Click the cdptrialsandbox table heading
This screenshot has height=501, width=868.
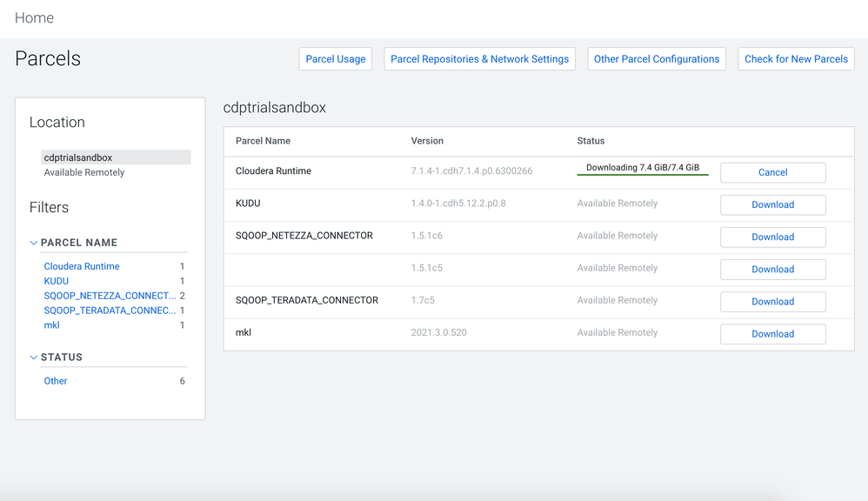[x=275, y=107]
